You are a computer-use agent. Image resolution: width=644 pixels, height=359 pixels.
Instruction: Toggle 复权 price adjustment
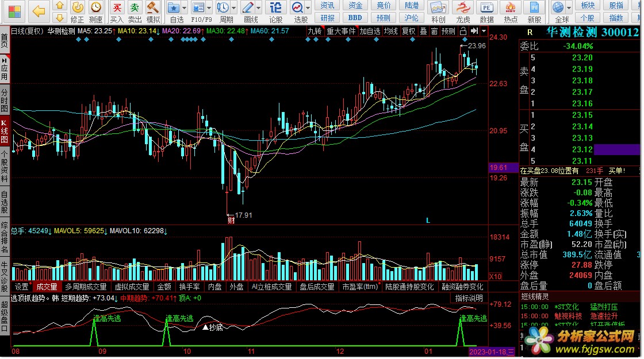(x=408, y=31)
